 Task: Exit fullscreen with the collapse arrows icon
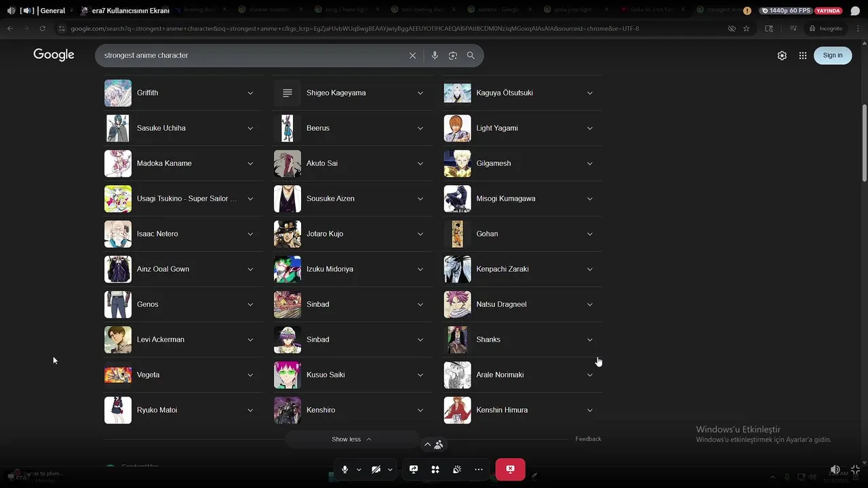(x=855, y=470)
